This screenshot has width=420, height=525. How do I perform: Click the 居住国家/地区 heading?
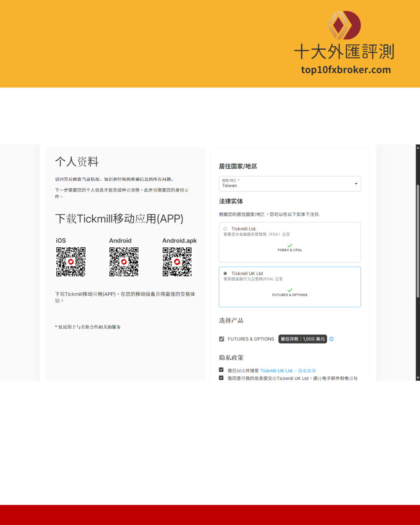pyautogui.click(x=238, y=166)
